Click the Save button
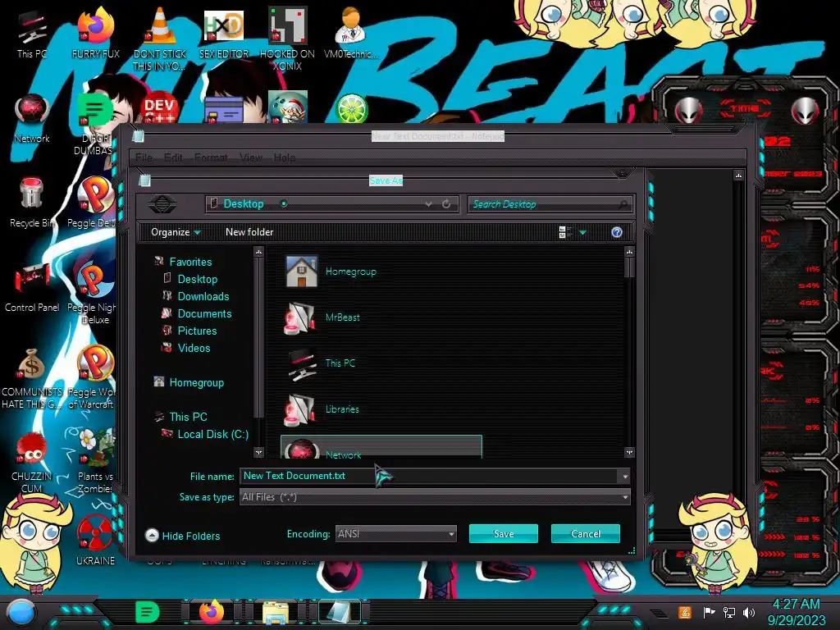The width and height of the screenshot is (840, 630). pos(504,533)
